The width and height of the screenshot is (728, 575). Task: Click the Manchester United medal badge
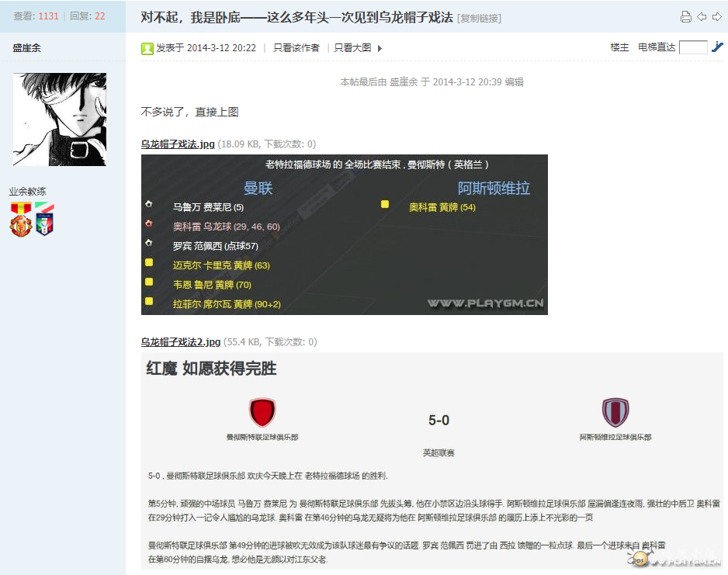tap(21, 220)
